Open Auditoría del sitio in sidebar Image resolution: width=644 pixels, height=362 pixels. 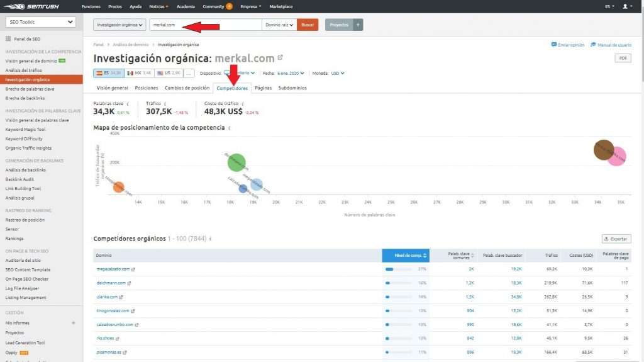(x=23, y=261)
